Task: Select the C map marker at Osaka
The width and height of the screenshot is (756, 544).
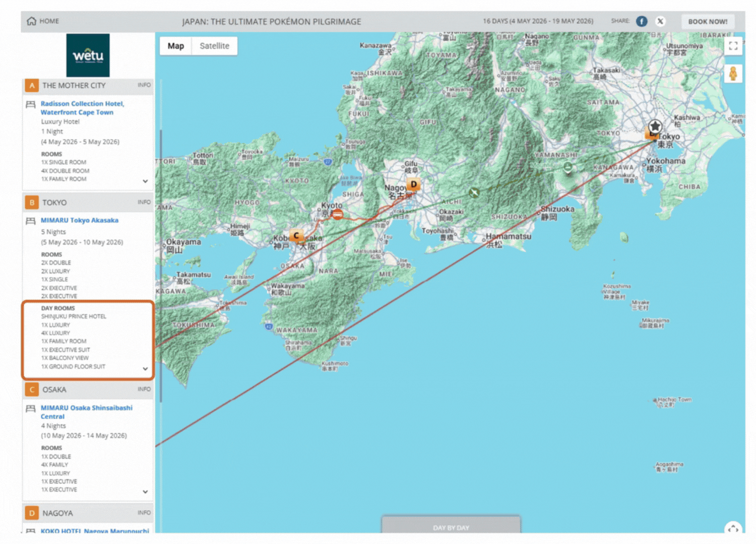Action: click(296, 235)
